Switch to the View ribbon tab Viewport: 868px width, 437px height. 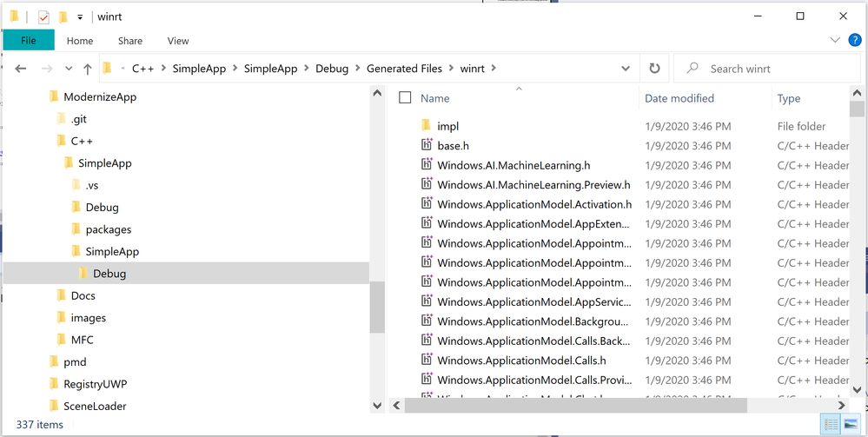(178, 40)
